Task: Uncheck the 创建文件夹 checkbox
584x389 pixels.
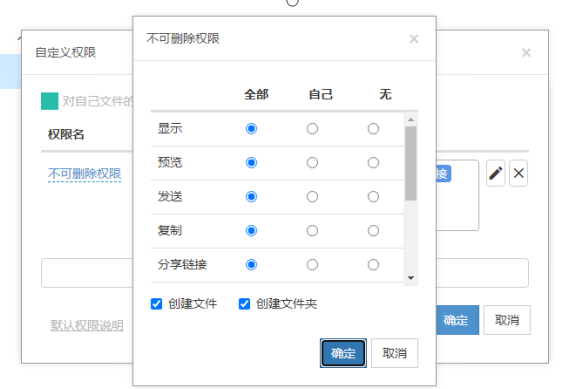Action: click(x=244, y=304)
